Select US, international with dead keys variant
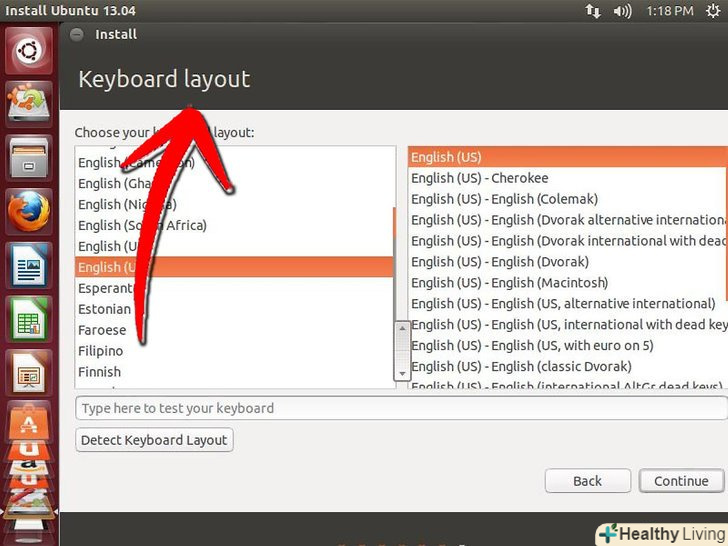Screen dimensions: 728x546 568,324
